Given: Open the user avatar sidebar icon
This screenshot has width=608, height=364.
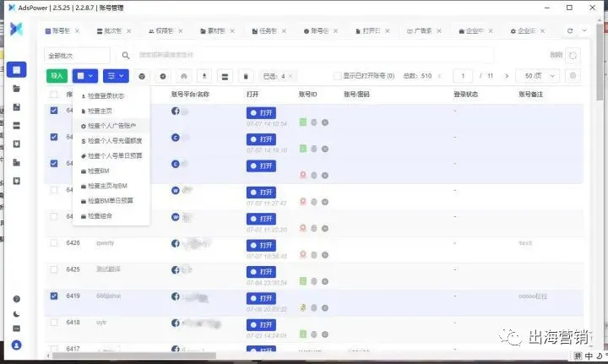Looking at the screenshot, I should pyautogui.click(x=16, y=345).
